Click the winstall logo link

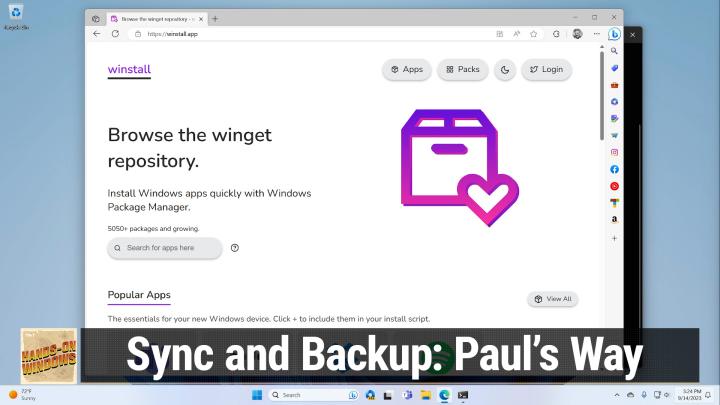(129, 70)
